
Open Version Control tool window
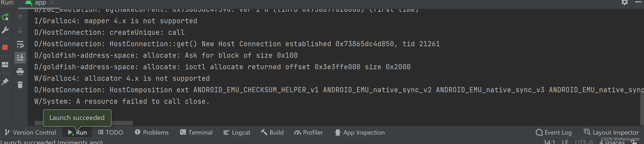tap(30, 133)
